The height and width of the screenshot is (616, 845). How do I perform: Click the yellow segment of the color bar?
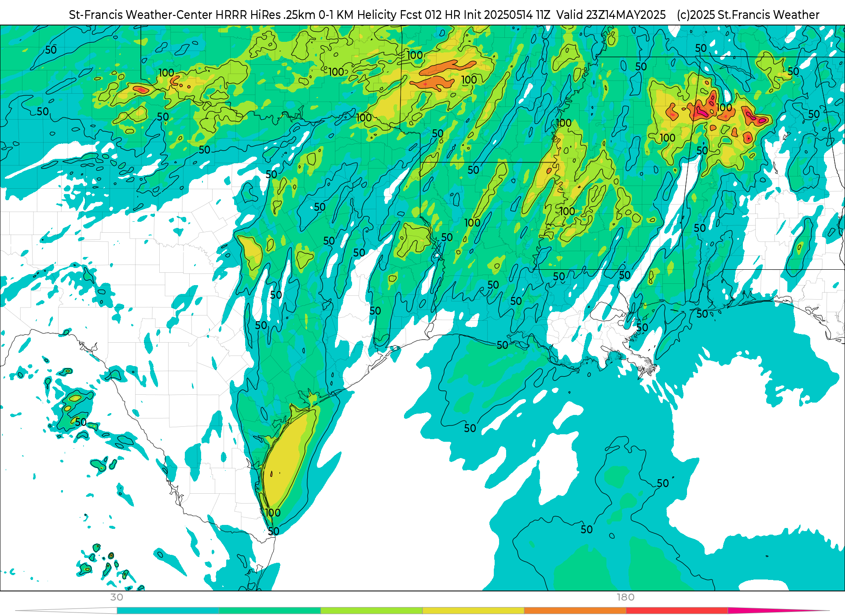tap(473, 611)
